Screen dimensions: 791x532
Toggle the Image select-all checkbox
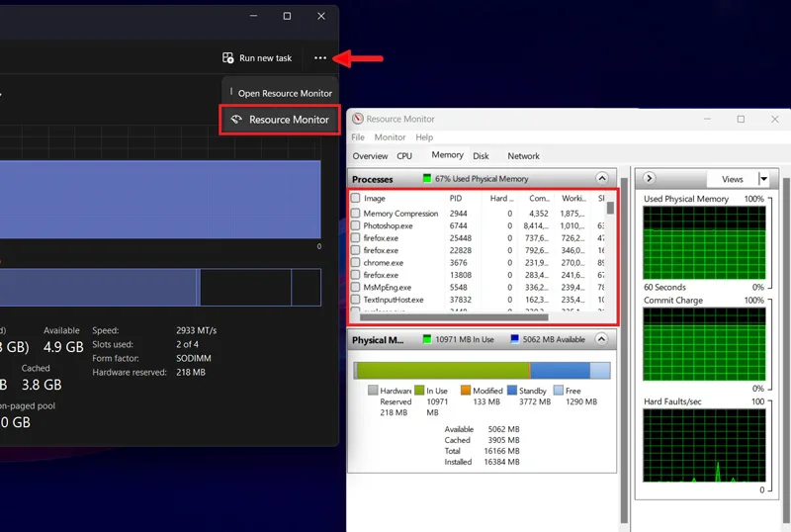[x=356, y=198]
